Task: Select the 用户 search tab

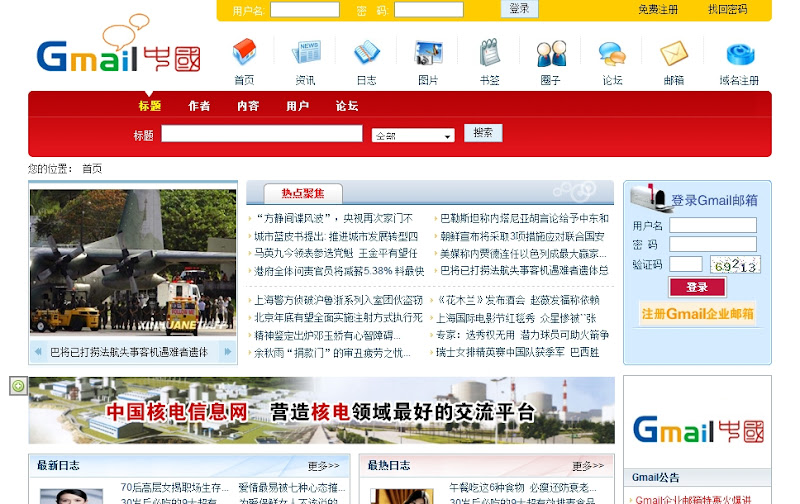Action: pos(297,106)
